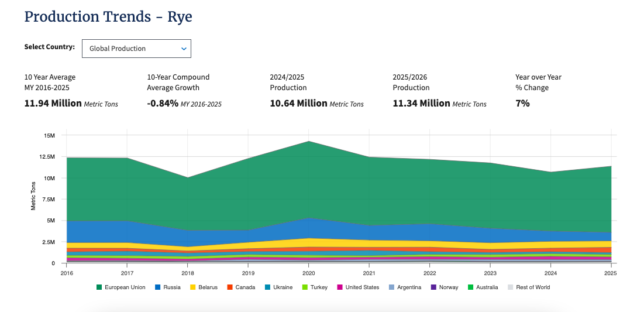
Task: Click the 2016 x-axis label
Action: 67,273
